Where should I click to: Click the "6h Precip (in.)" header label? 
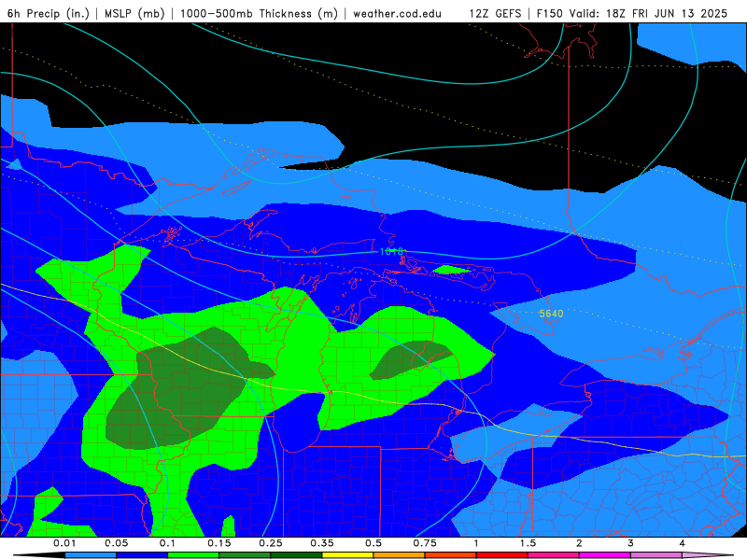tap(49, 13)
